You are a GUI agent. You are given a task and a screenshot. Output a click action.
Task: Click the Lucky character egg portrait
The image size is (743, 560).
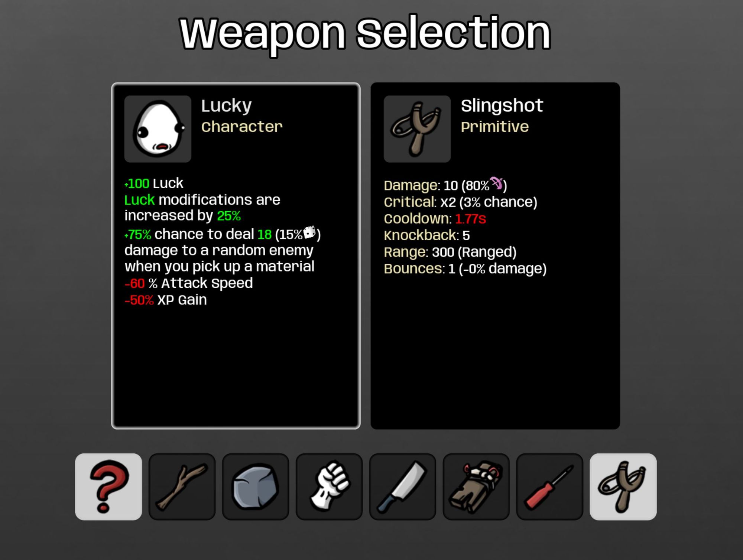(x=158, y=129)
